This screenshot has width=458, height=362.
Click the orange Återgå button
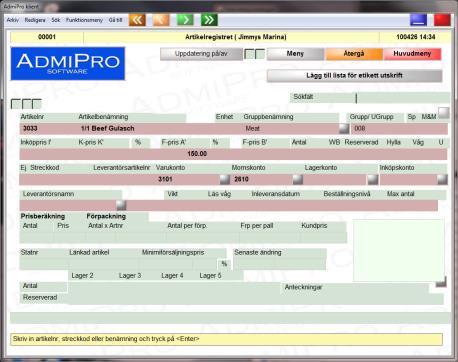(354, 54)
